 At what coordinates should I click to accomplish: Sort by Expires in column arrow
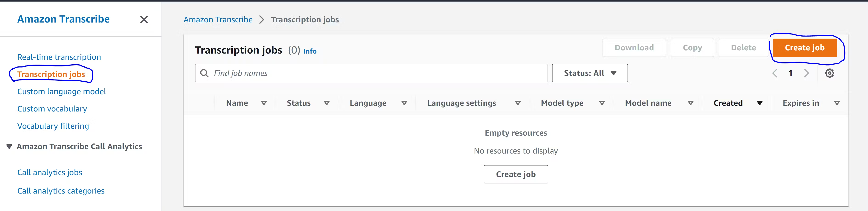837,103
